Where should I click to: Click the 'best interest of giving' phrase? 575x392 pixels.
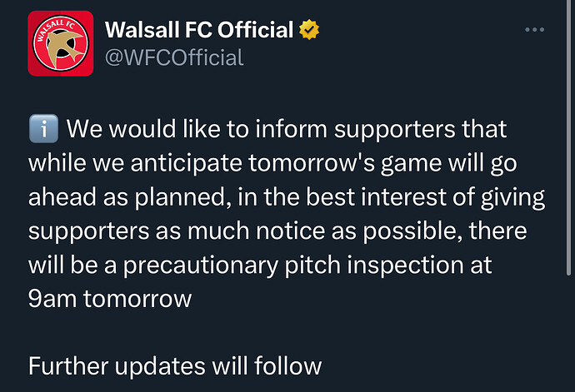point(425,198)
